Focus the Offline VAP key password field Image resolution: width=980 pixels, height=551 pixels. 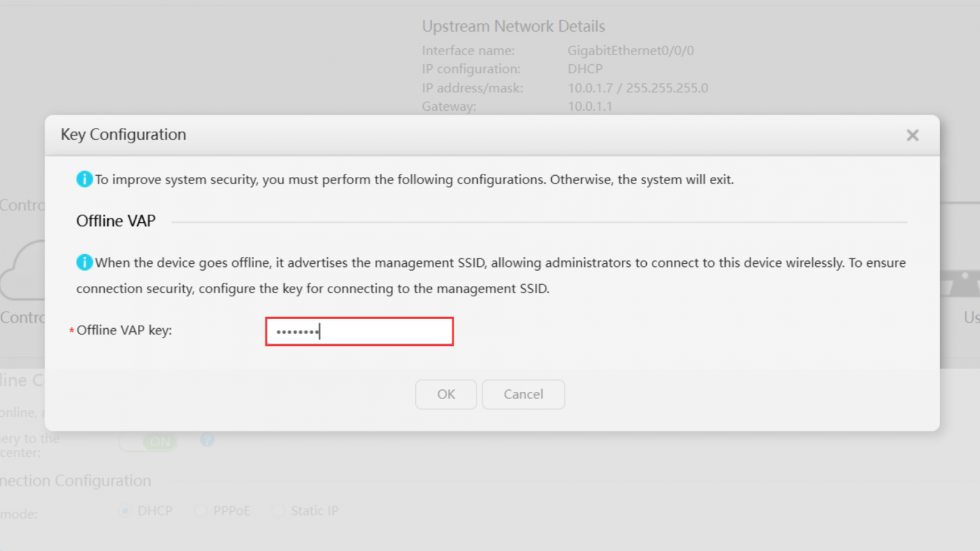coord(360,331)
